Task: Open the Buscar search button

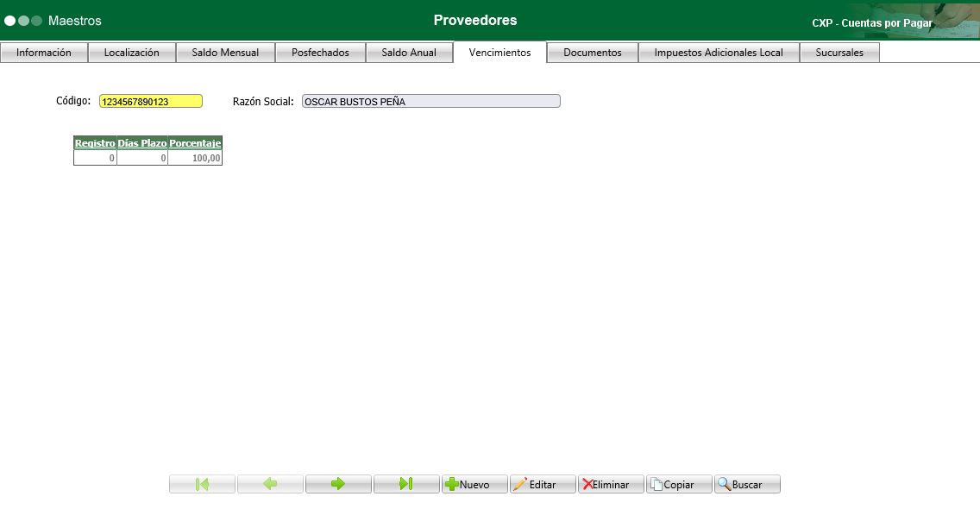Action: click(x=747, y=484)
